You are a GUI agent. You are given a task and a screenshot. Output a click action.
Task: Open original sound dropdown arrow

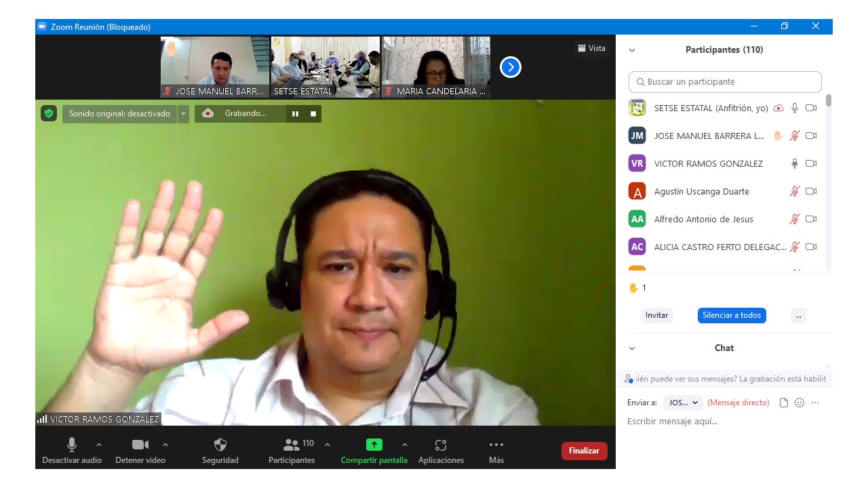pos(183,114)
